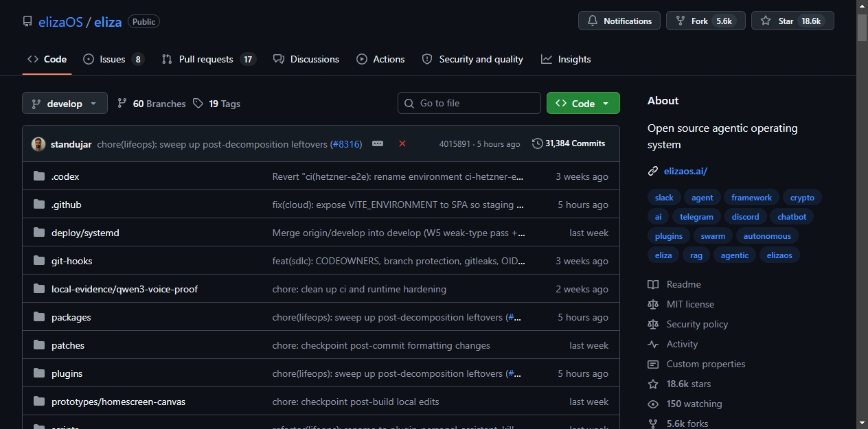View the 150 watching link
The width and height of the screenshot is (868, 429).
tap(685, 404)
